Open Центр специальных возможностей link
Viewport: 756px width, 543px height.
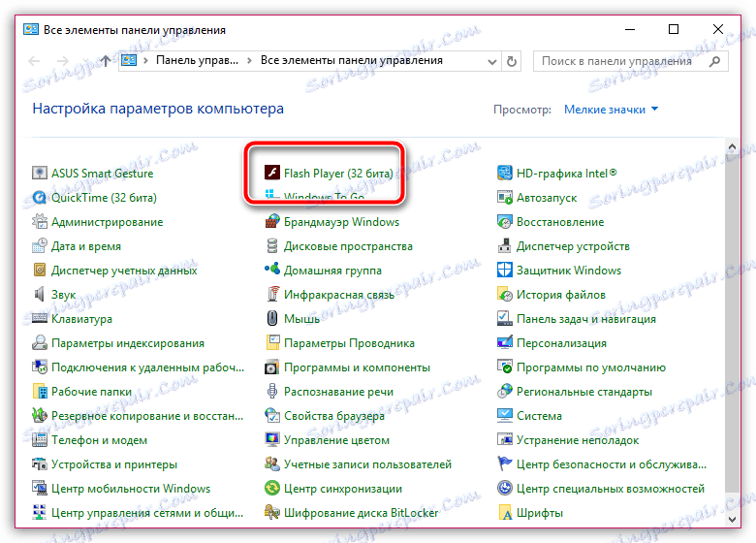pos(610,488)
